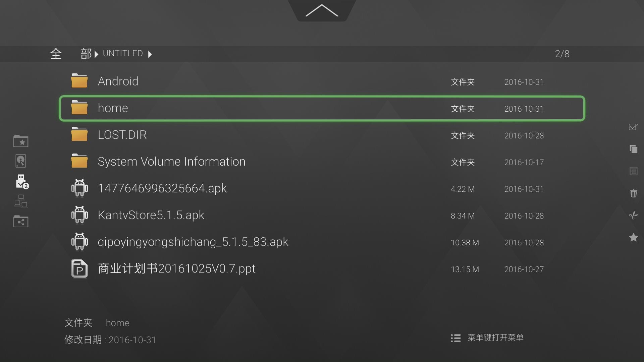
Task: Click the paste icon on right toolbar
Action: coord(633,171)
